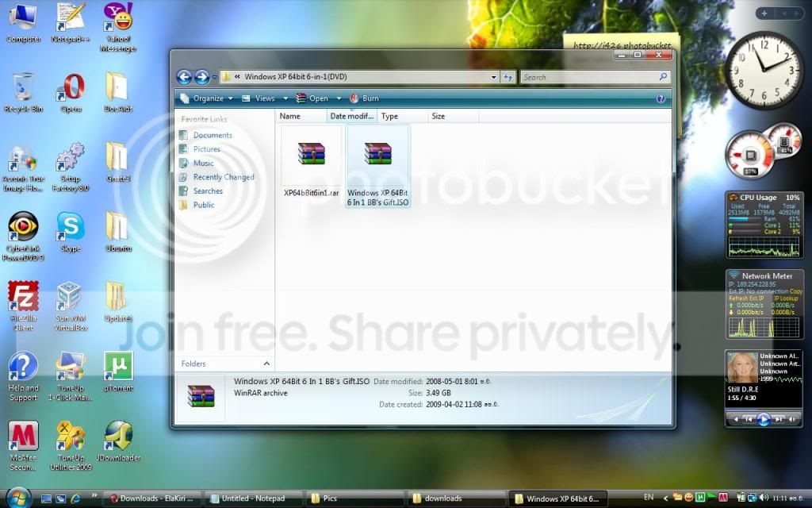Launch CyberLink PowerDVD 9
Image resolution: width=812 pixels, height=508 pixels.
click(23, 237)
